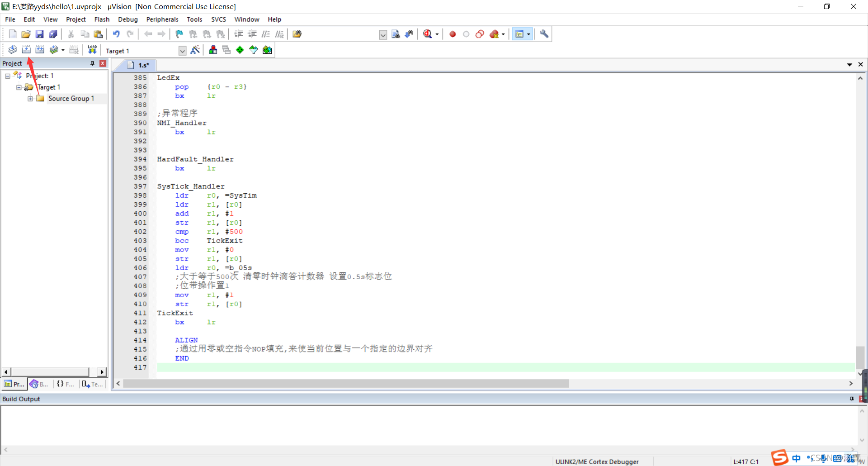Viewport: 868px width, 466px height.
Task: Open the window layout dropdown arrow
Action: tap(528, 34)
